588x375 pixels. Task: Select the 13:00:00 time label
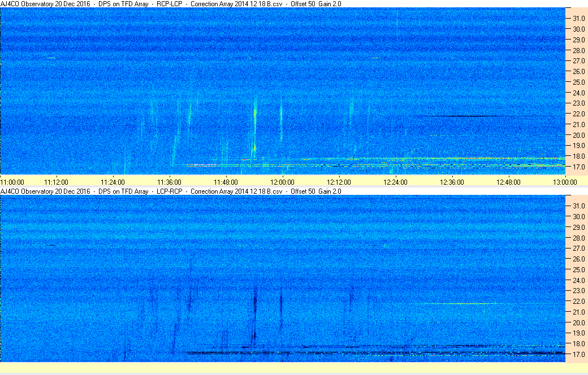(565, 182)
